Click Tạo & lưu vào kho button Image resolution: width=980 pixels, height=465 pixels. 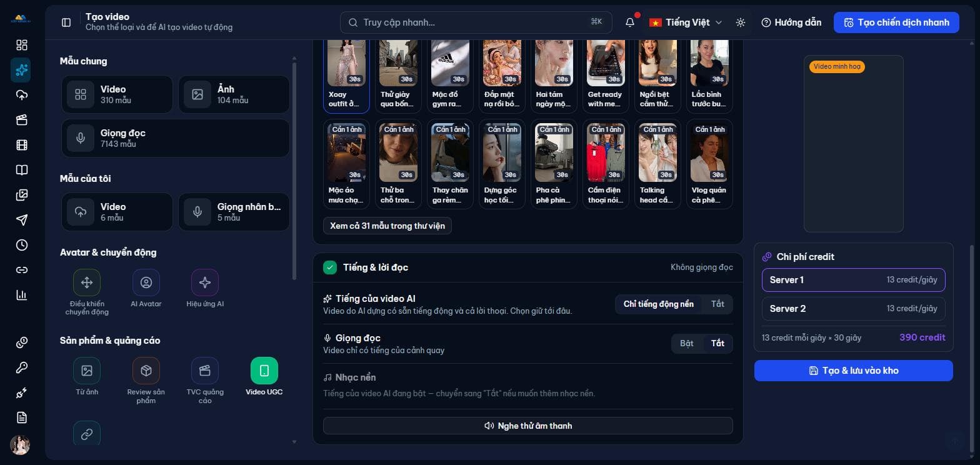click(853, 371)
